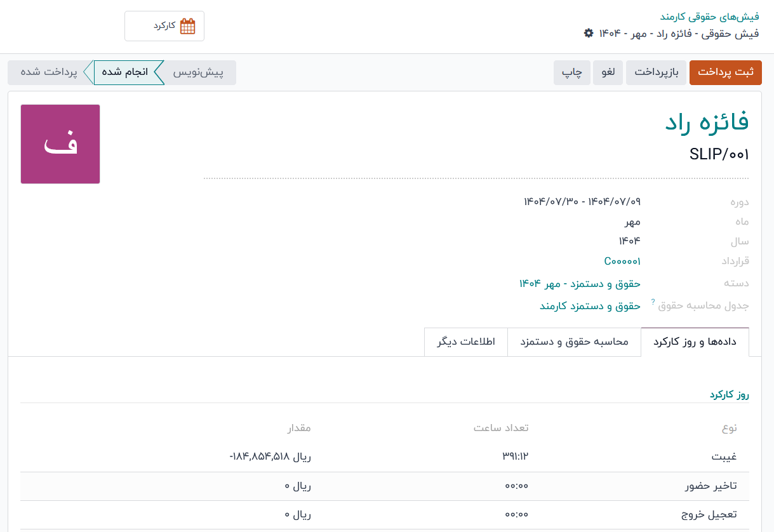Select the پرداخت شده status stage

point(49,72)
